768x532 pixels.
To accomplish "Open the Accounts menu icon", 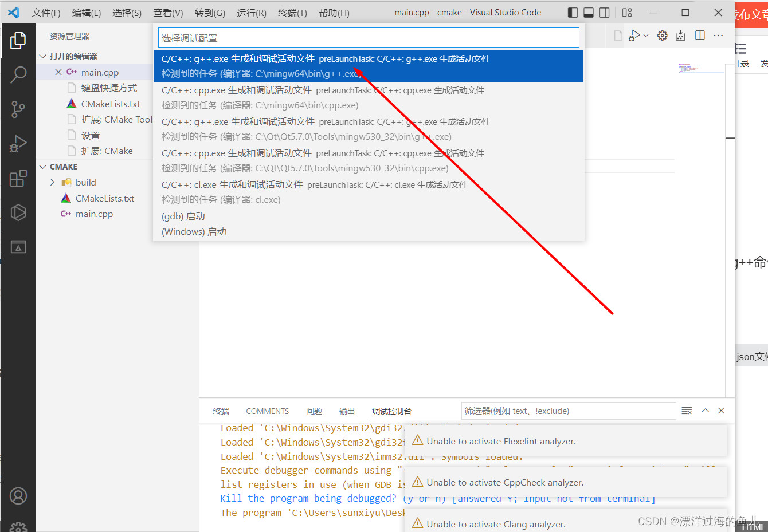I will [18, 496].
